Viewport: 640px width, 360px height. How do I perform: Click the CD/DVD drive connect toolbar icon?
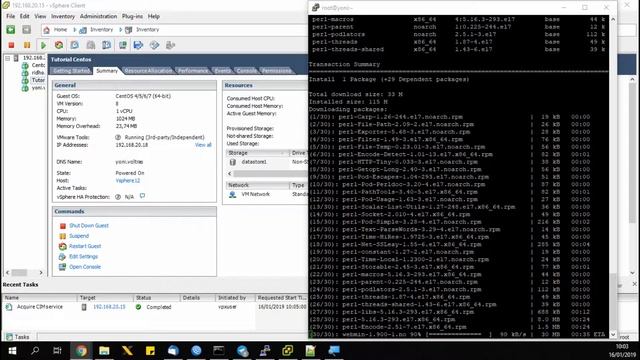tap(154, 45)
